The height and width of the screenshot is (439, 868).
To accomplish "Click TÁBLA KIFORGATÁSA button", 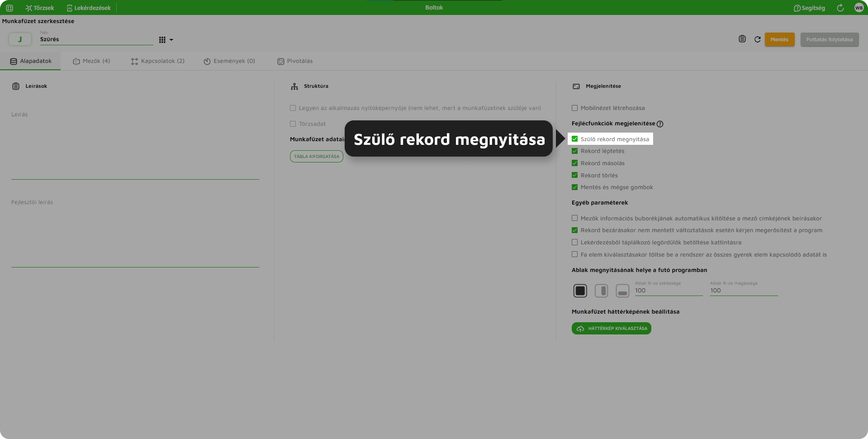I will (317, 156).
